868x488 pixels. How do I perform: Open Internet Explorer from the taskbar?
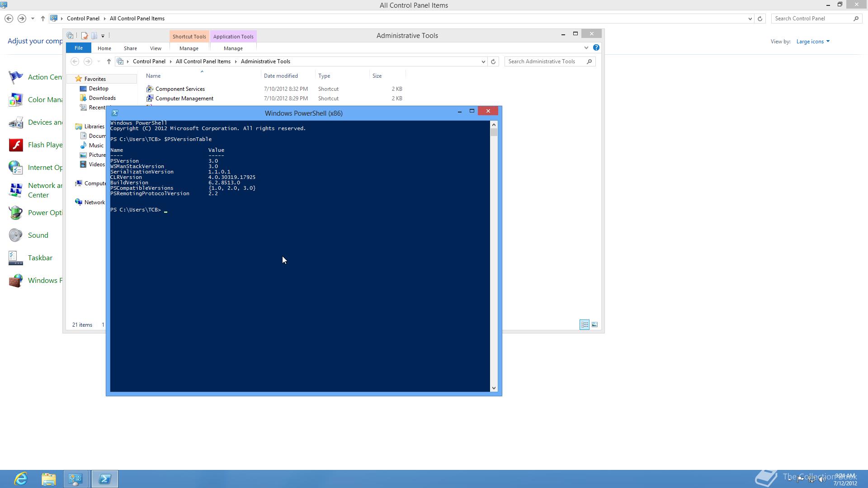pos(21,479)
